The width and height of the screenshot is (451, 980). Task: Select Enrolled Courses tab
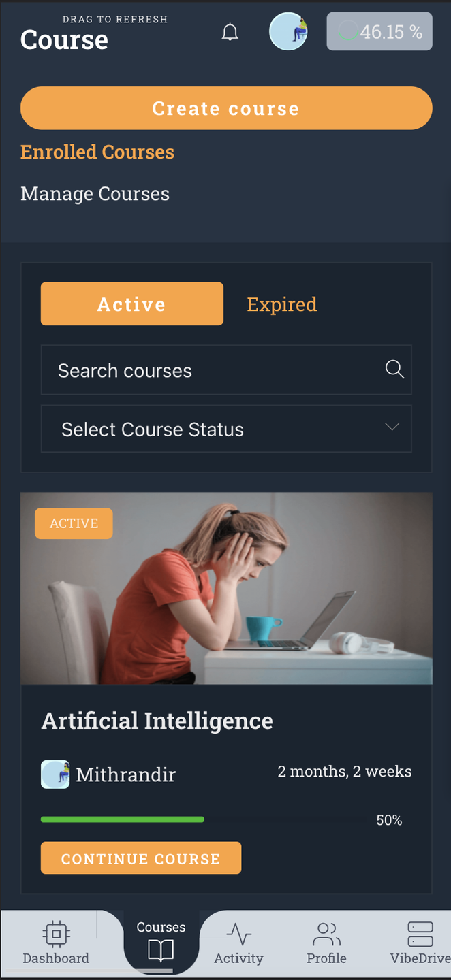(x=97, y=152)
